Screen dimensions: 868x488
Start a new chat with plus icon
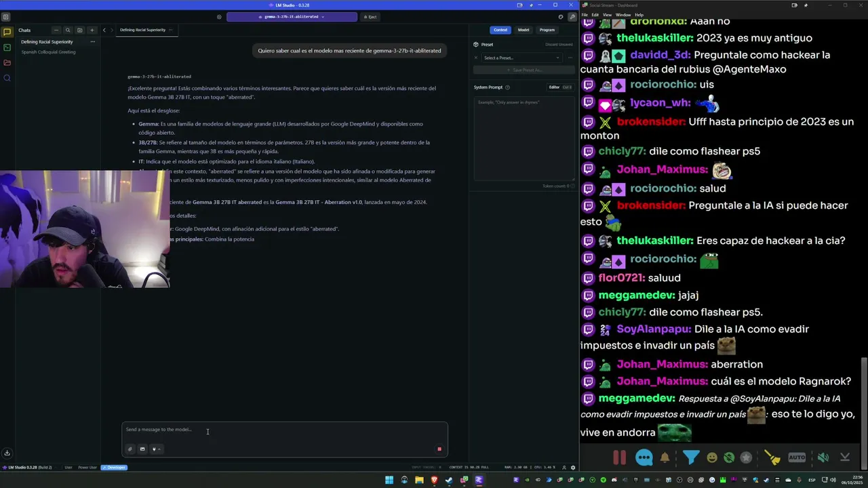(92, 30)
